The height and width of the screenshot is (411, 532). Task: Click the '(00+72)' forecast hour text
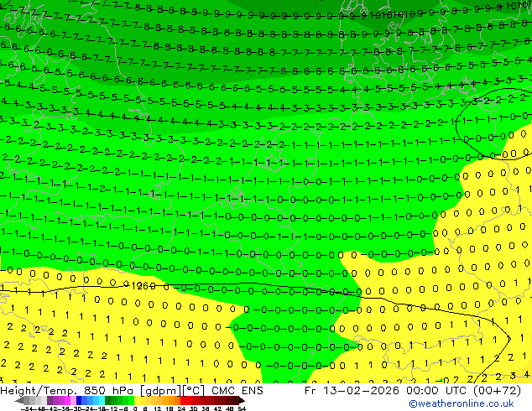(497, 391)
